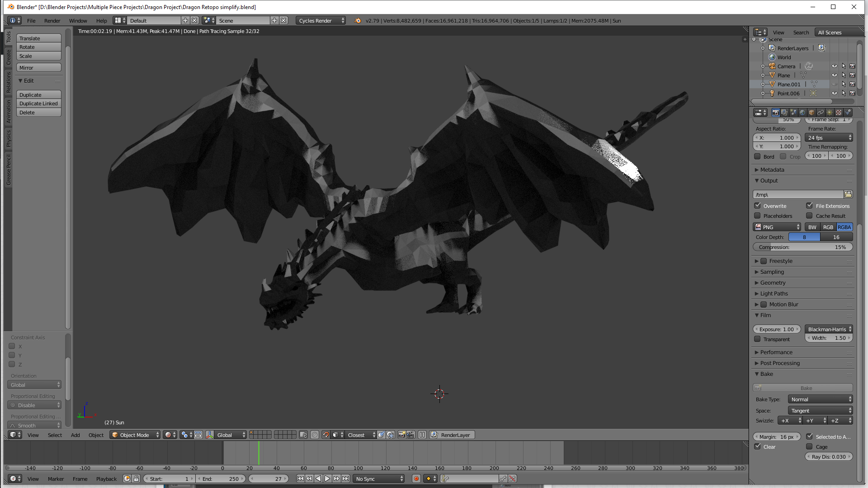Viewport: 868px width, 488px height.
Task: Click the jump to end frame button
Action: pos(345,479)
